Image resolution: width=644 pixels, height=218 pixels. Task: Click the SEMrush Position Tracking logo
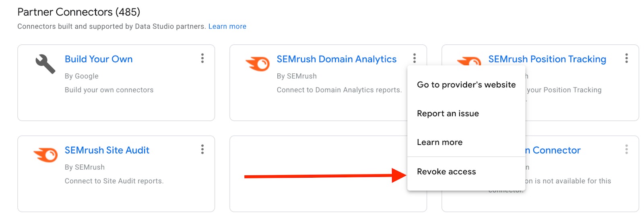pyautogui.click(x=469, y=62)
